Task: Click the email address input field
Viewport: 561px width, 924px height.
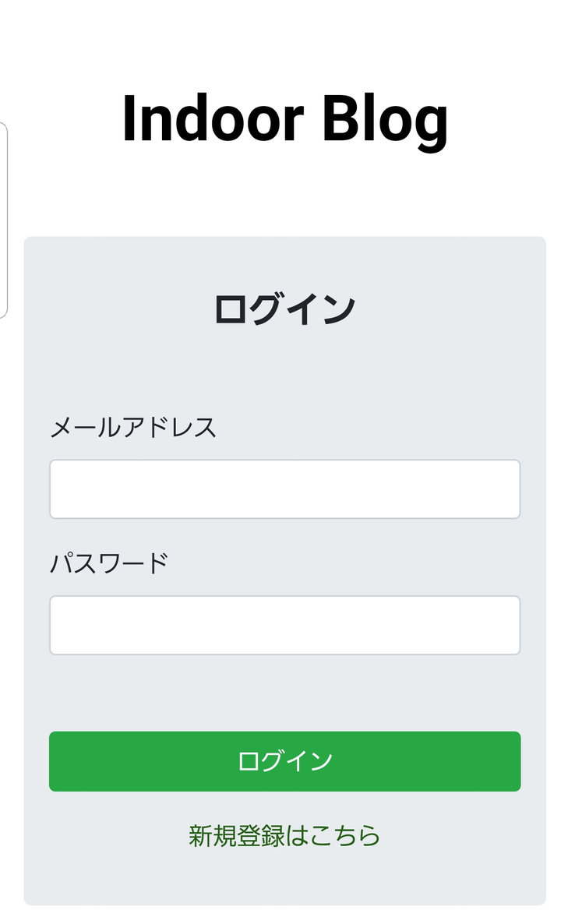Action: click(284, 489)
